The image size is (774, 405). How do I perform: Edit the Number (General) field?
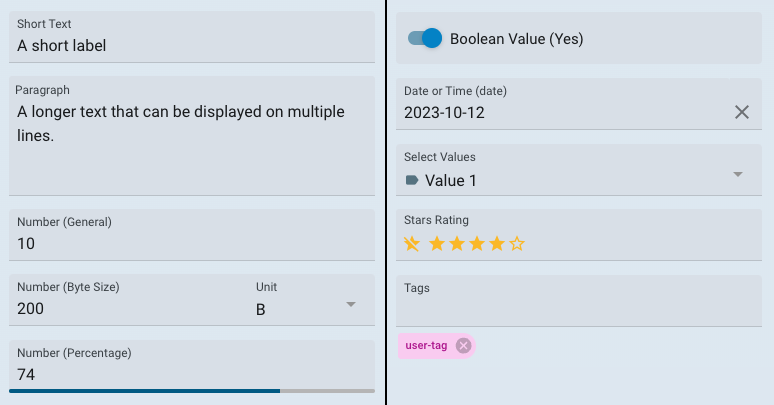[192, 235]
